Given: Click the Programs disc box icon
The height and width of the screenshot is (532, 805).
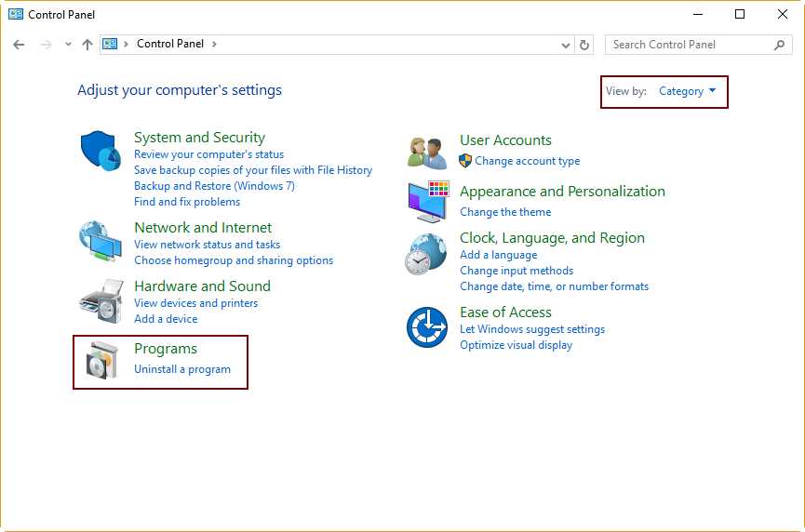Looking at the screenshot, I should click(x=102, y=361).
